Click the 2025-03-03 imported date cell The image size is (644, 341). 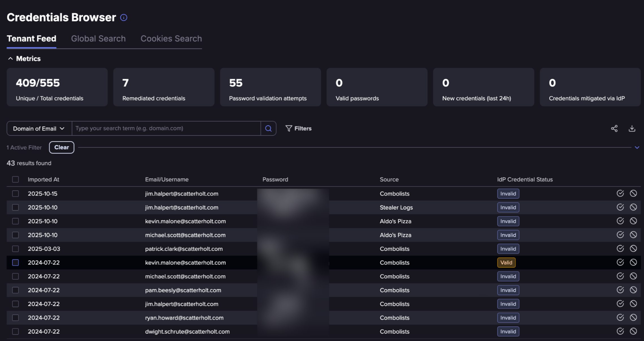(x=44, y=249)
